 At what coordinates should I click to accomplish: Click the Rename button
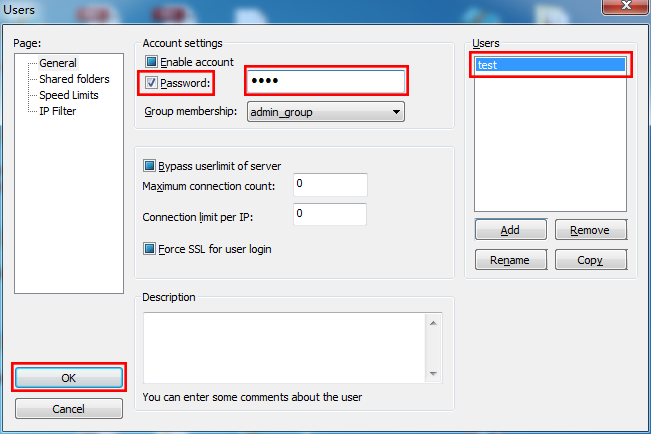[510, 260]
